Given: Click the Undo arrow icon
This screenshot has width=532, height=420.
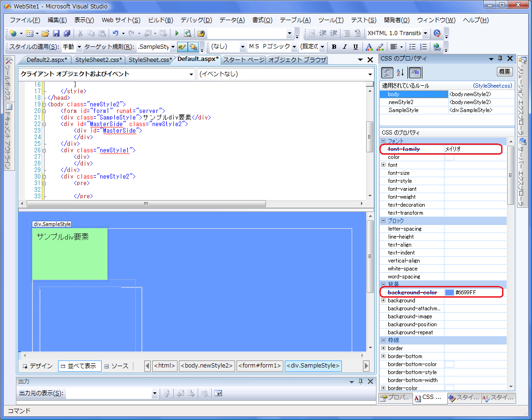Looking at the screenshot, I should click(115, 33).
